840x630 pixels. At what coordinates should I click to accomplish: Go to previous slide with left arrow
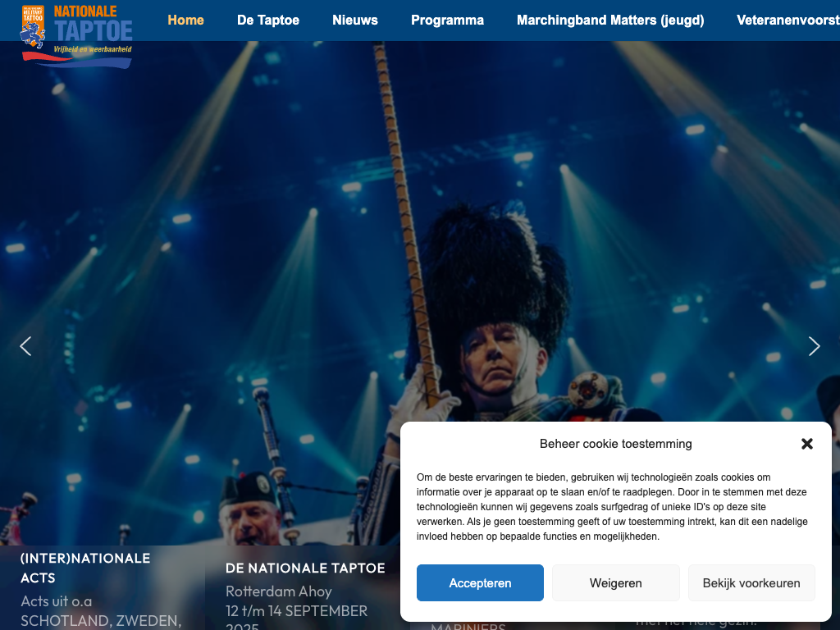coord(25,346)
